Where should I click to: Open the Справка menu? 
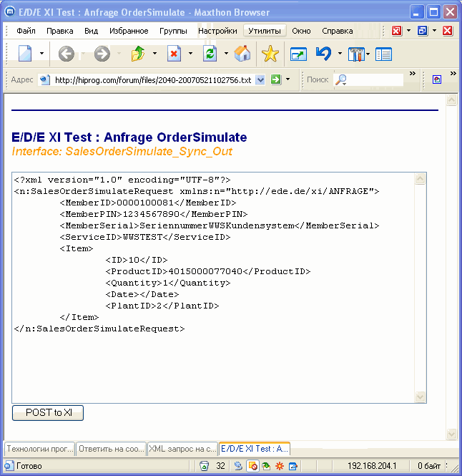[x=338, y=31]
